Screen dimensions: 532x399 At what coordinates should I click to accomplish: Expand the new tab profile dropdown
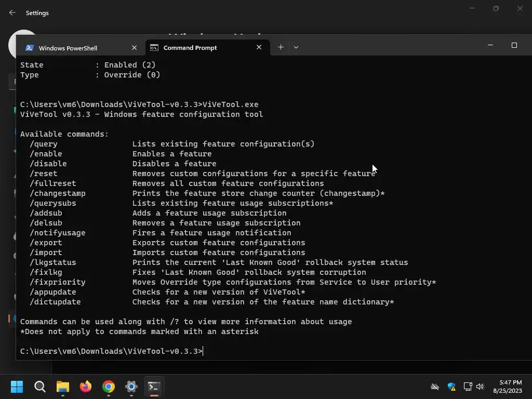point(296,47)
